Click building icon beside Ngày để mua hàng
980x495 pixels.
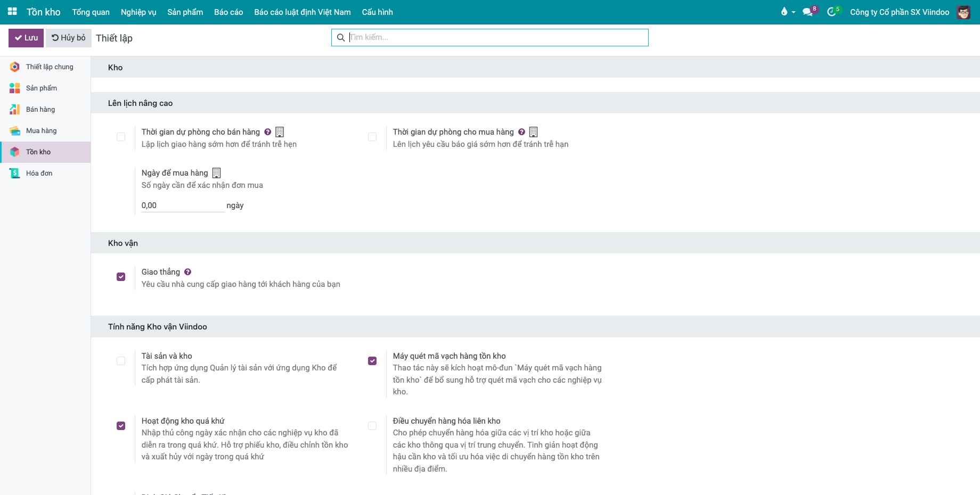click(217, 172)
